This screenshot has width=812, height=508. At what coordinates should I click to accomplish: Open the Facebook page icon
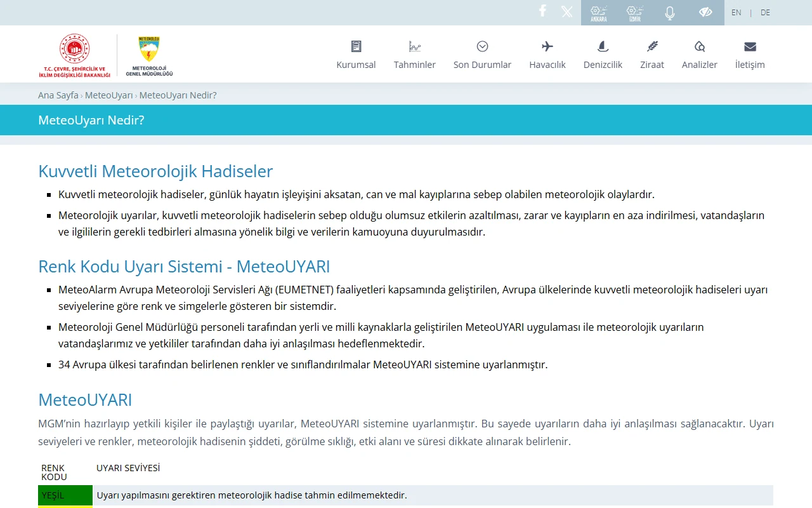[542, 11]
